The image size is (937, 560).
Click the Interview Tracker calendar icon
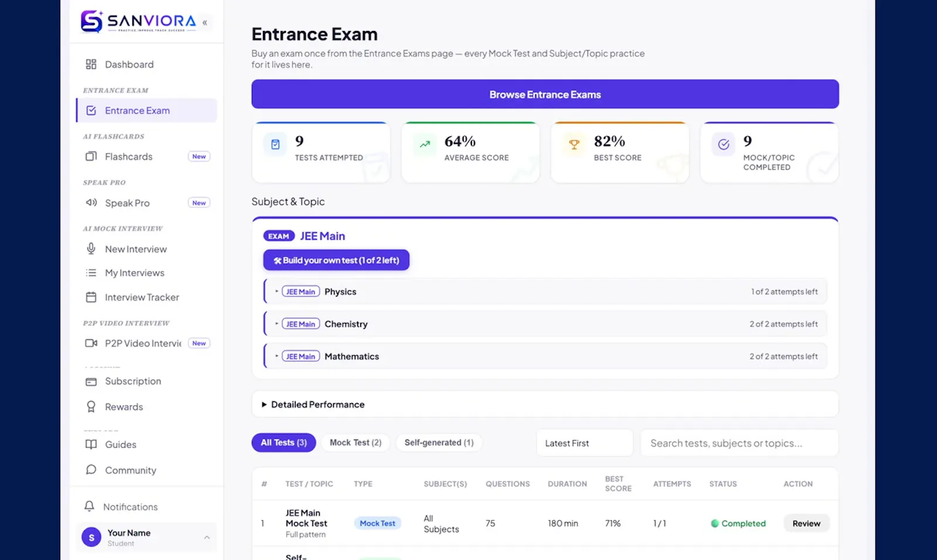point(91,297)
